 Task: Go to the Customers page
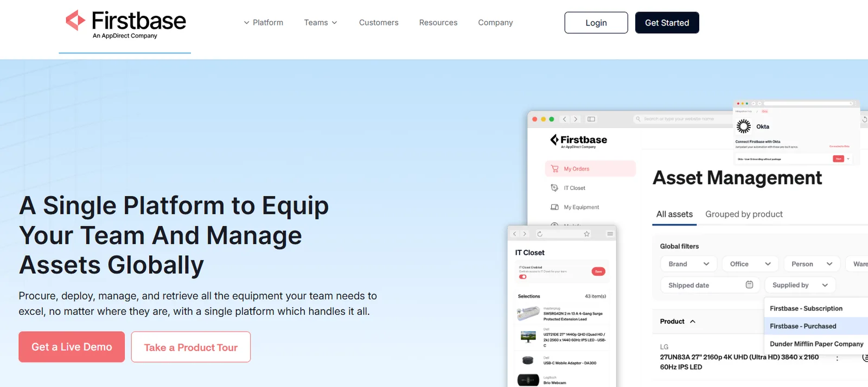379,22
